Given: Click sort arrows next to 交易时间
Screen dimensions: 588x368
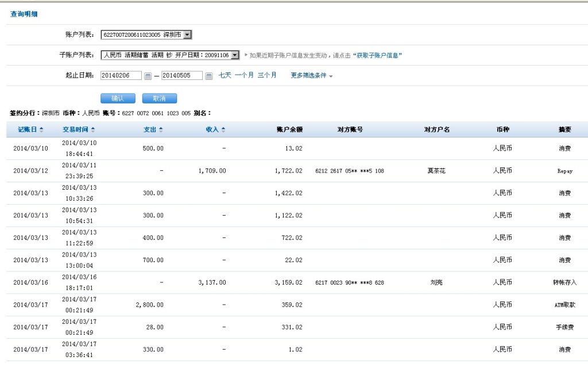Looking at the screenshot, I should (93, 130).
